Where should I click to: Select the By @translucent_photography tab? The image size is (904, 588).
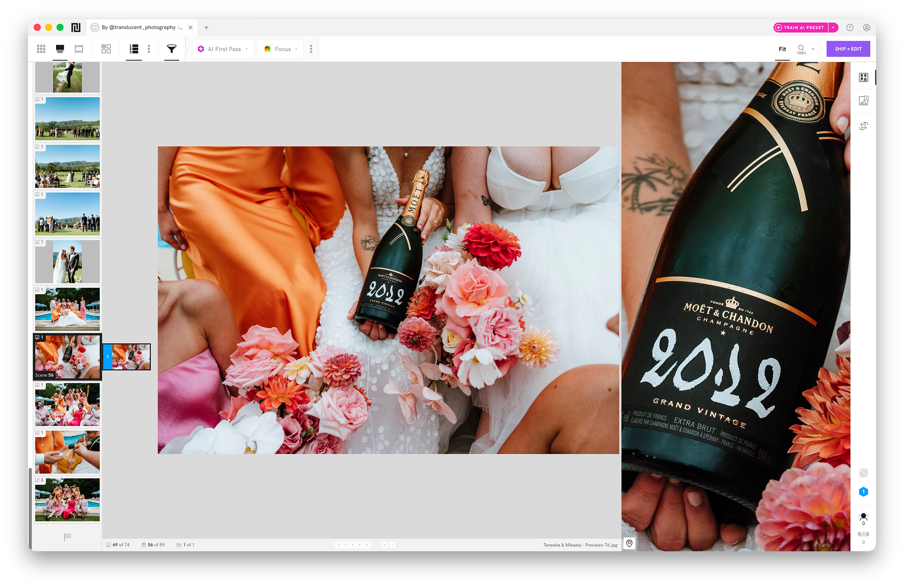[142, 27]
